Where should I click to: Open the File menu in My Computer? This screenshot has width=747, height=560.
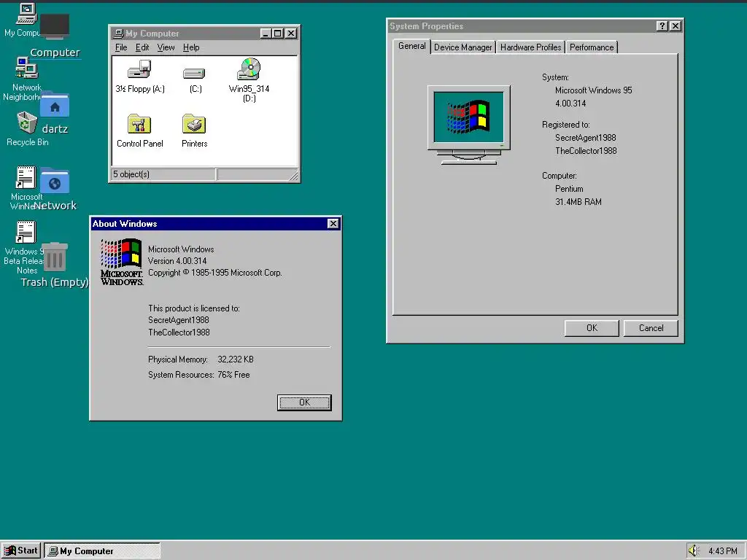(x=121, y=47)
